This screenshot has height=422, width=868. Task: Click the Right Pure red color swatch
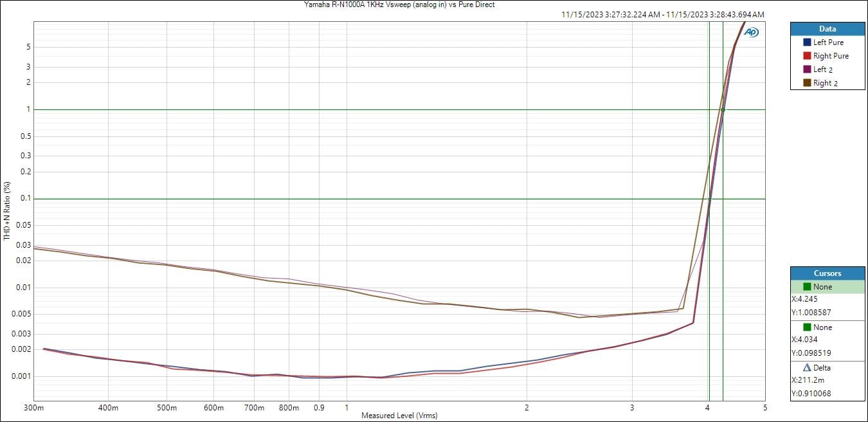point(807,56)
